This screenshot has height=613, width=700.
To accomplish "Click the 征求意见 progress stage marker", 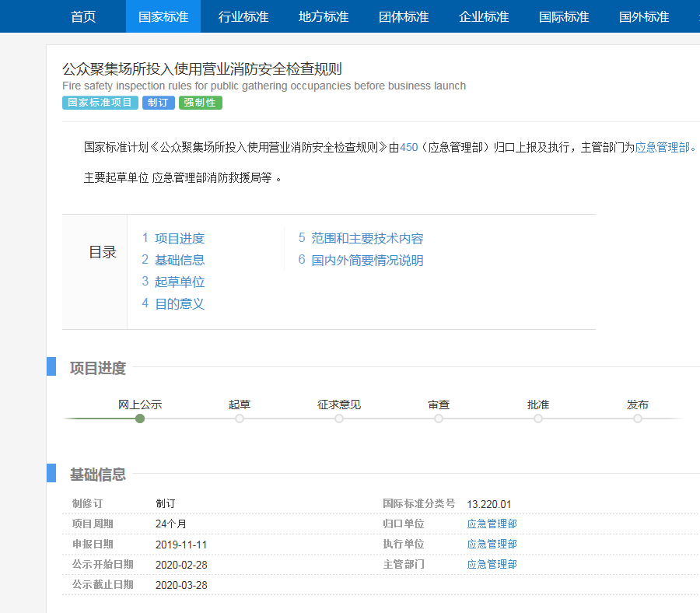I will click(x=339, y=419).
